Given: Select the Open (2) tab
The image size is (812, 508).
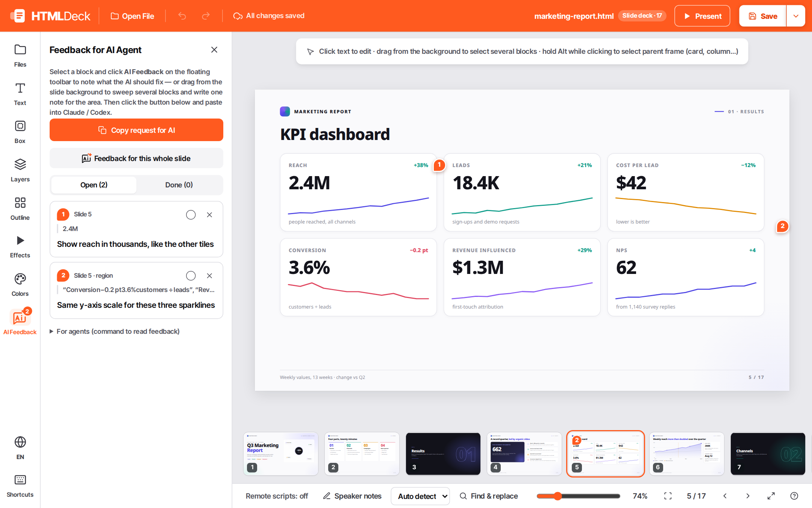Looking at the screenshot, I should click(94, 185).
